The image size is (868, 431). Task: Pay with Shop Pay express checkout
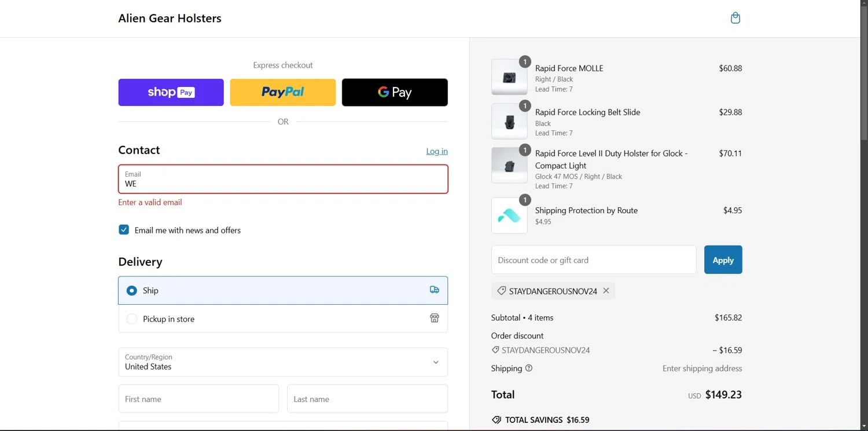(x=171, y=92)
